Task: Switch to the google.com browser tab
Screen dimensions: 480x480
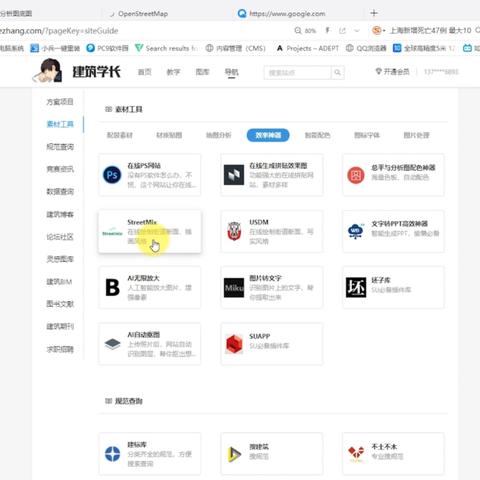Action: click(x=282, y=14)
